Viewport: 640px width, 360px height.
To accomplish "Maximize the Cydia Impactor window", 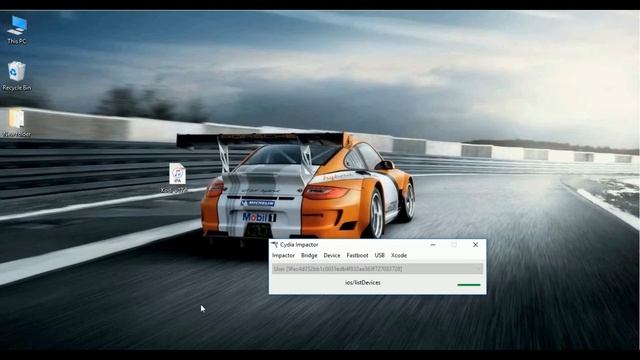I will [x=454, y=245].
